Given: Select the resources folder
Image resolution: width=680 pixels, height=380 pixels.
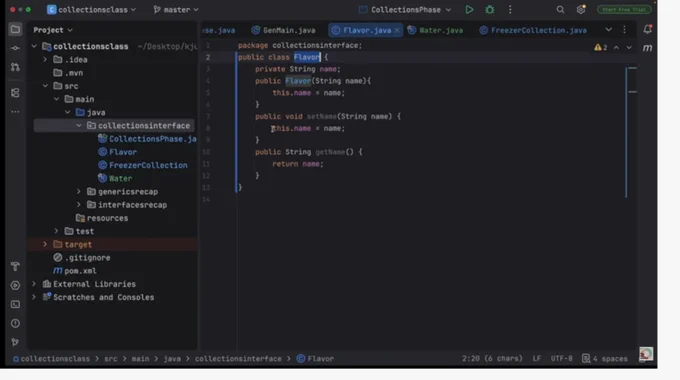Looking at the screenshot, I should coord(102,218).
